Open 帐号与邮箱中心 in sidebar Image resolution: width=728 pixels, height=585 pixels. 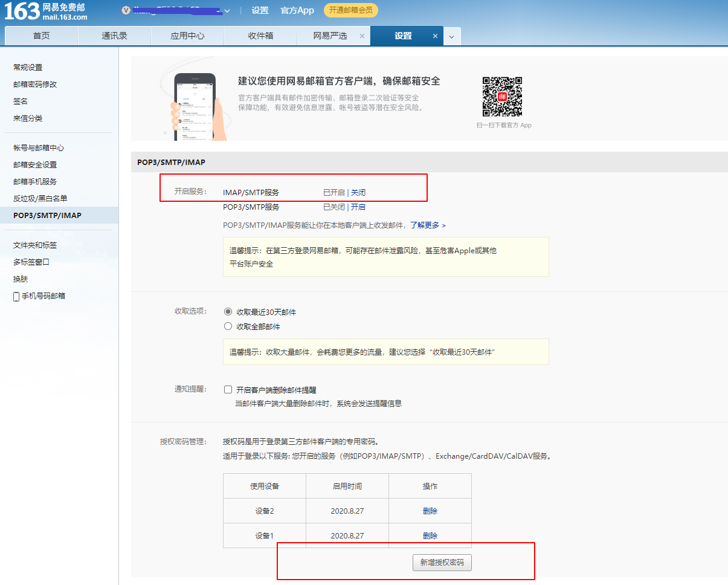point(39,148)
